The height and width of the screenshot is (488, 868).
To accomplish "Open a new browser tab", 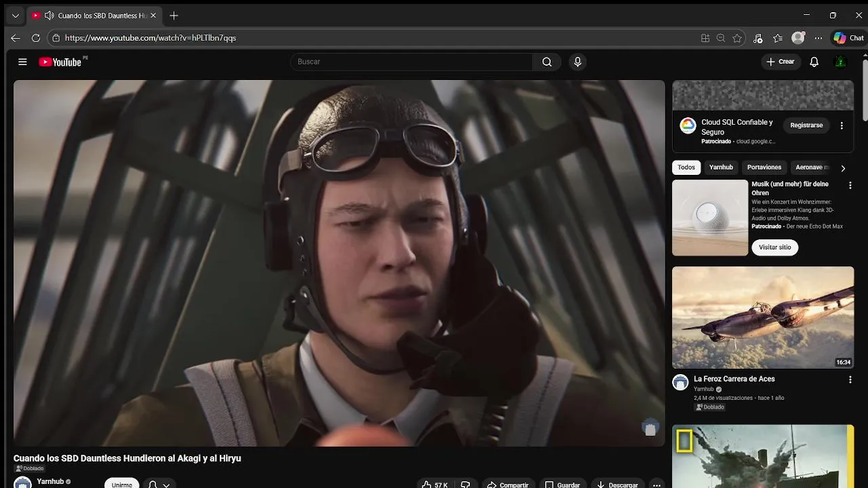I will click(174, 16).
